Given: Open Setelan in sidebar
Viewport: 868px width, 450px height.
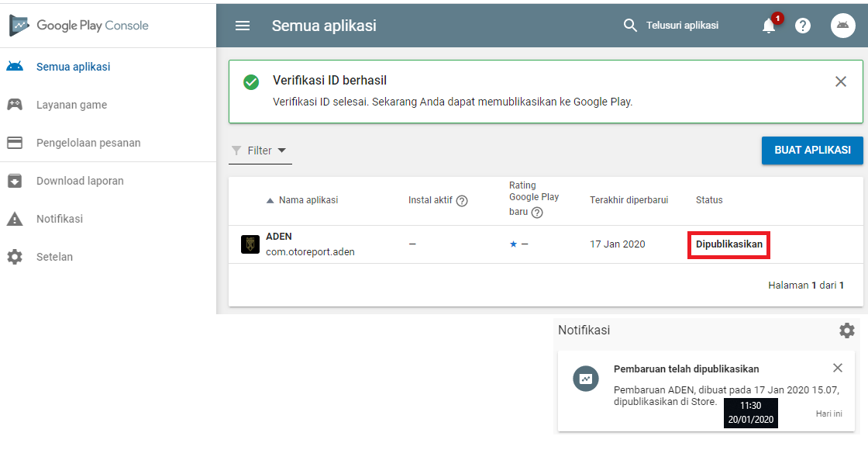Looking at the screenshot, I should (54, 257).
